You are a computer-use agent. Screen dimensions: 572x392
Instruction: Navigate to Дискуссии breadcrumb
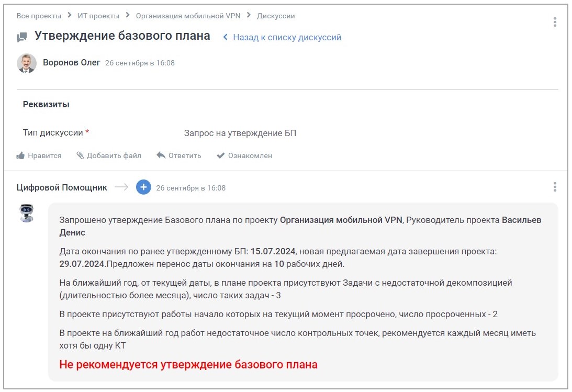coord(276,16)
